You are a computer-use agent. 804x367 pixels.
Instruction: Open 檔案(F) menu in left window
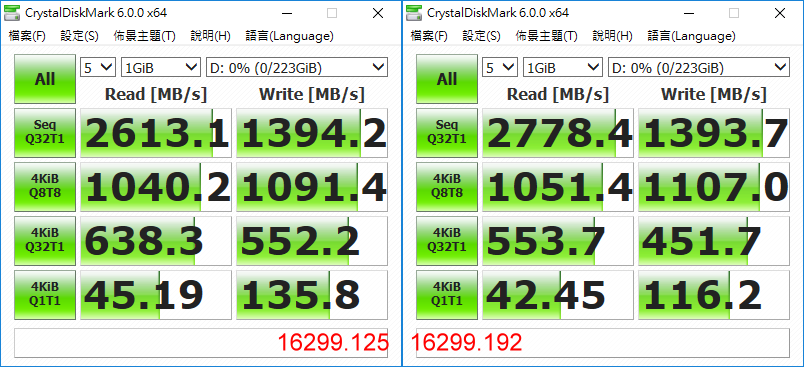[x=27, y=36]
